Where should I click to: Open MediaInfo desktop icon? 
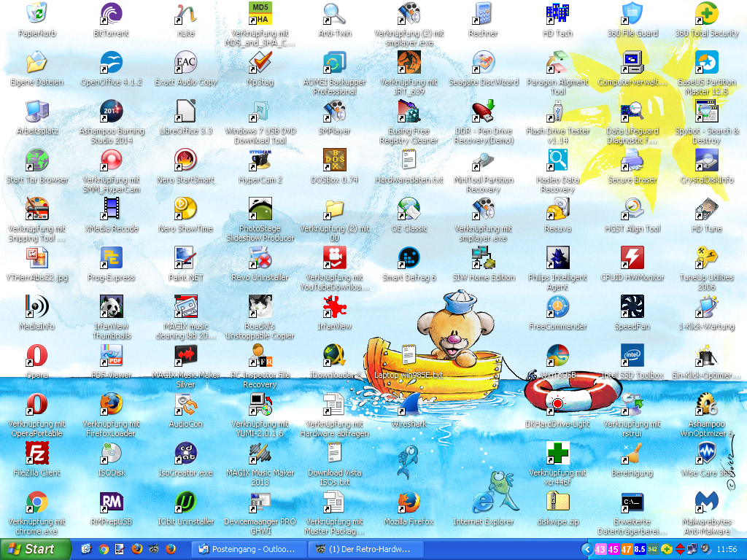coord(37,307)
